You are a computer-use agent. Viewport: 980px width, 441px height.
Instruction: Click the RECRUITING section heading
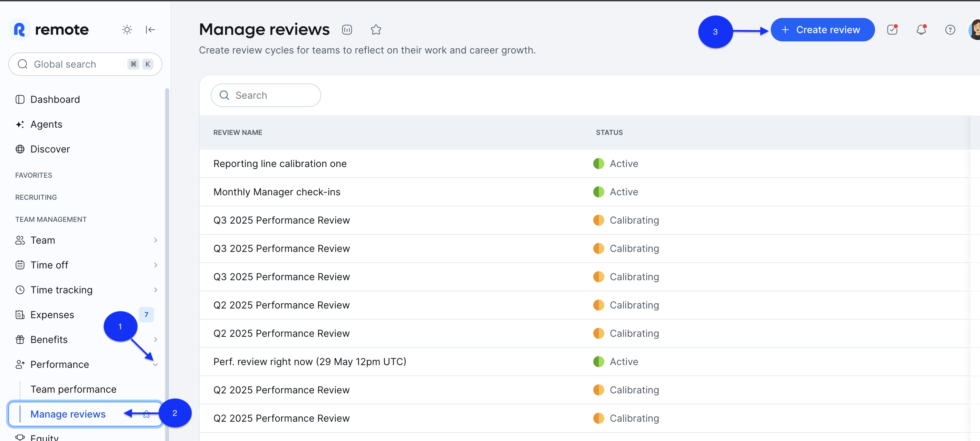(x=36, y=197)
